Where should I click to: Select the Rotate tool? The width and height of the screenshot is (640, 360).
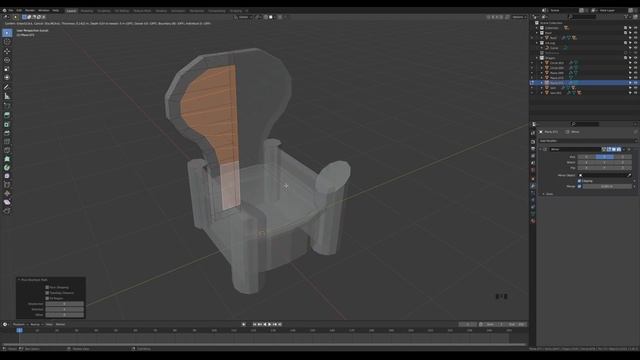coord(7,60)
